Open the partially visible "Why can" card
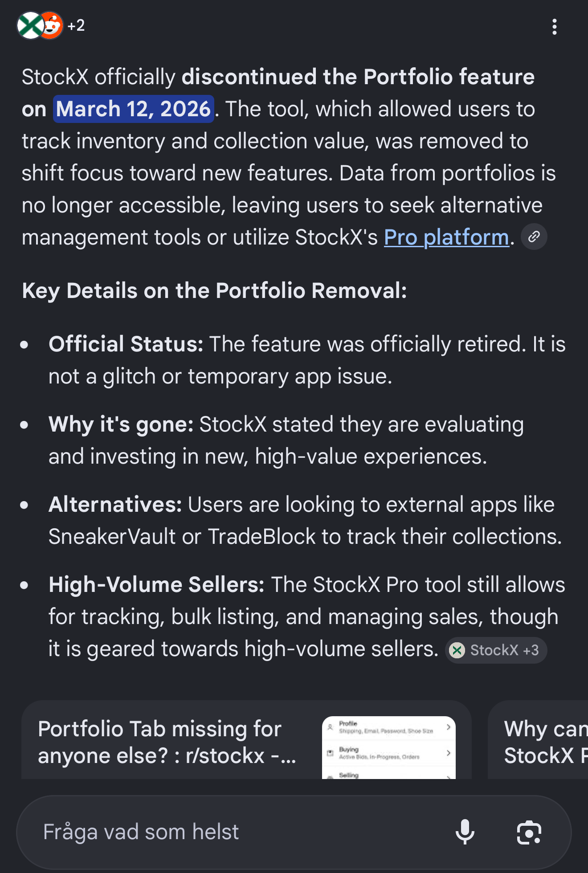The width and height of the screenshot is (588, 873). click(544, 742)
